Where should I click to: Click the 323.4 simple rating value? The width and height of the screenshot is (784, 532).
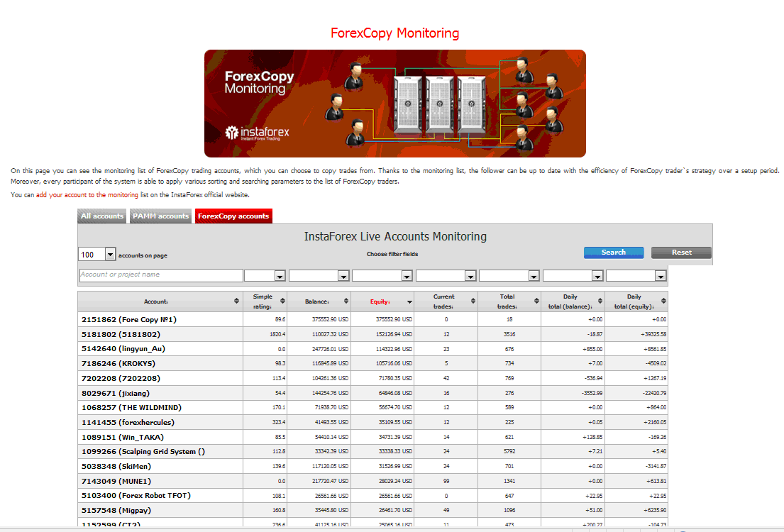coord(279,423)
